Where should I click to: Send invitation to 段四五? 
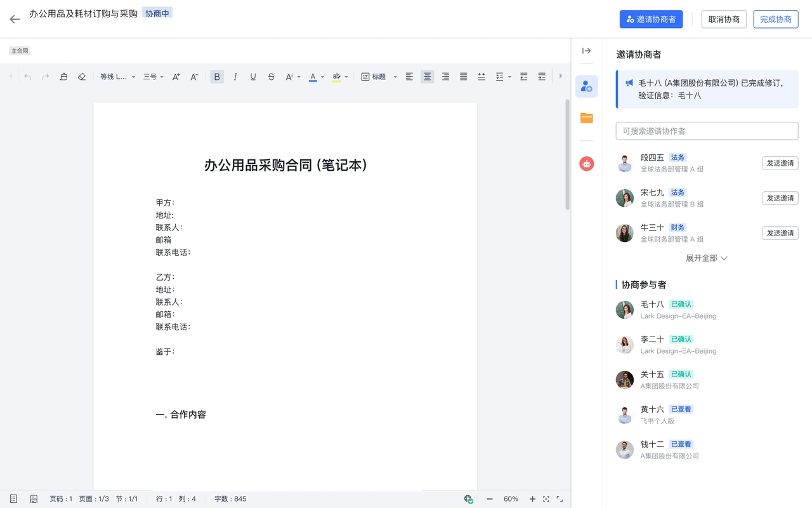780,163
